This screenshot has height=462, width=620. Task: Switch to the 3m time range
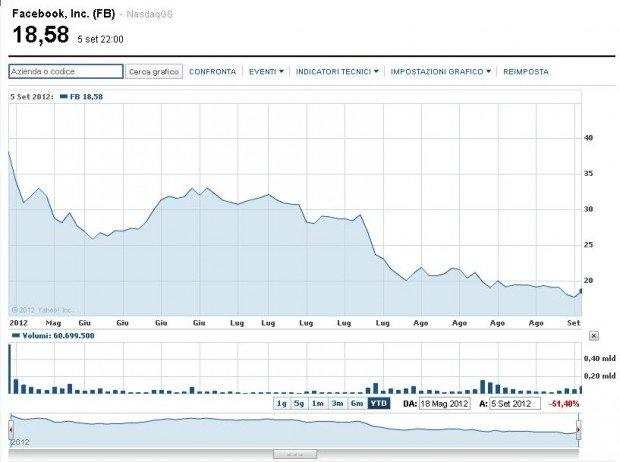[337, 403]
